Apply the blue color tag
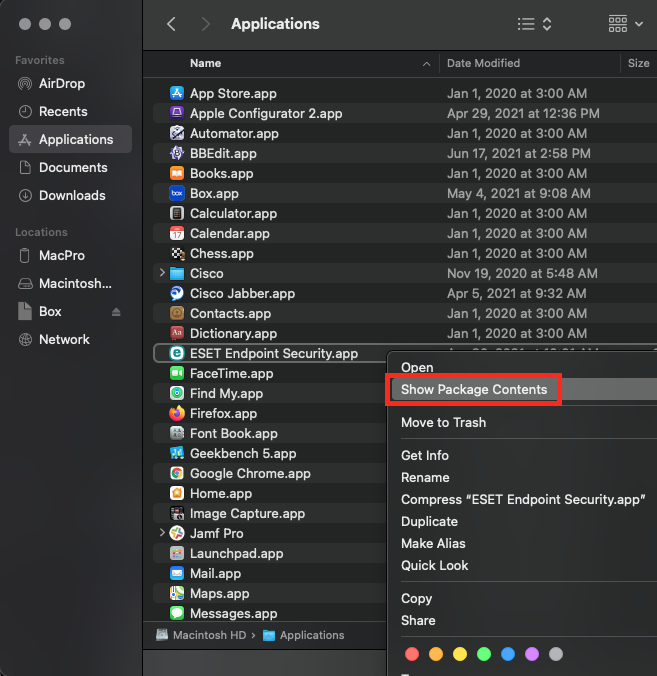The width and height of the screenshot is (657, 676). [508, 654]
